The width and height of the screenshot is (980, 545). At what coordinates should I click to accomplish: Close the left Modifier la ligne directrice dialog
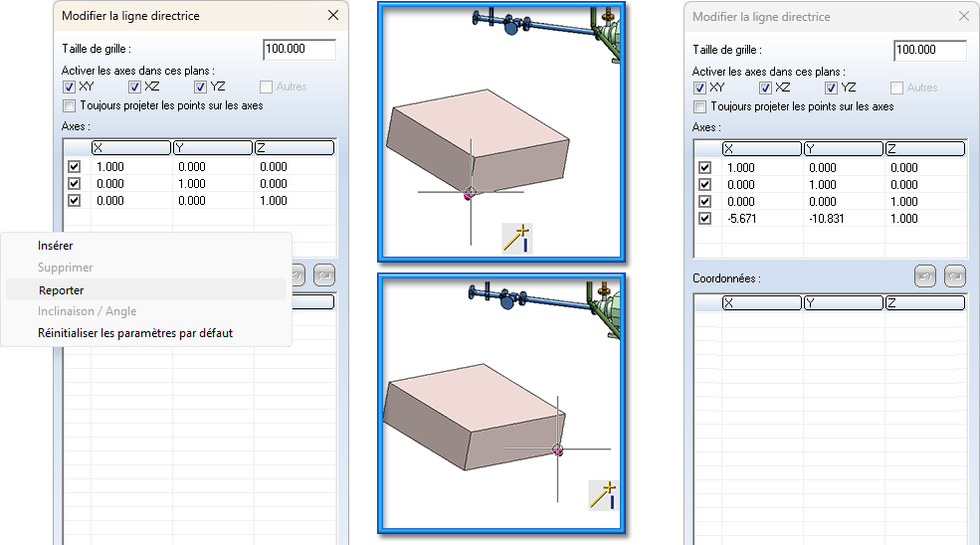click(x=333, y=15)
